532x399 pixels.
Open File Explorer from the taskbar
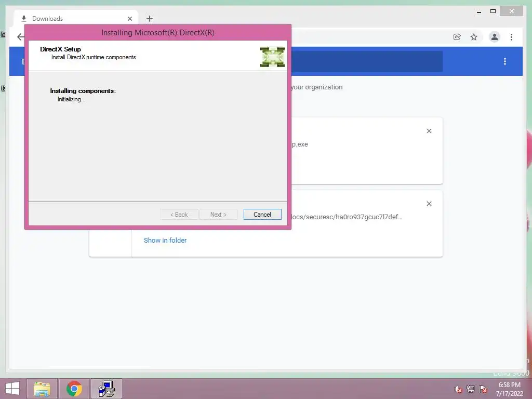(x=42, y=389)
